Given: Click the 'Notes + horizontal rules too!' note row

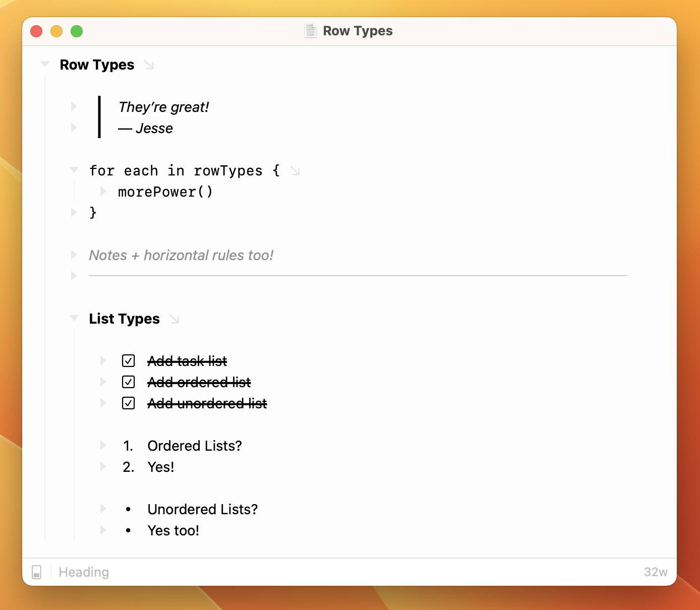Looking at the screenshot, I should [181, 255].
